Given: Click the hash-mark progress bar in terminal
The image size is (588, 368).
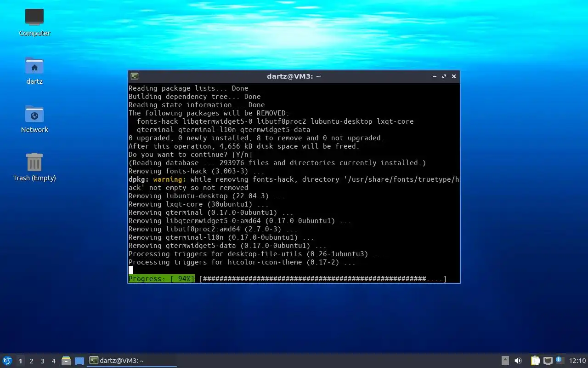Looking at the screenshot, I should tap(323, 279).
